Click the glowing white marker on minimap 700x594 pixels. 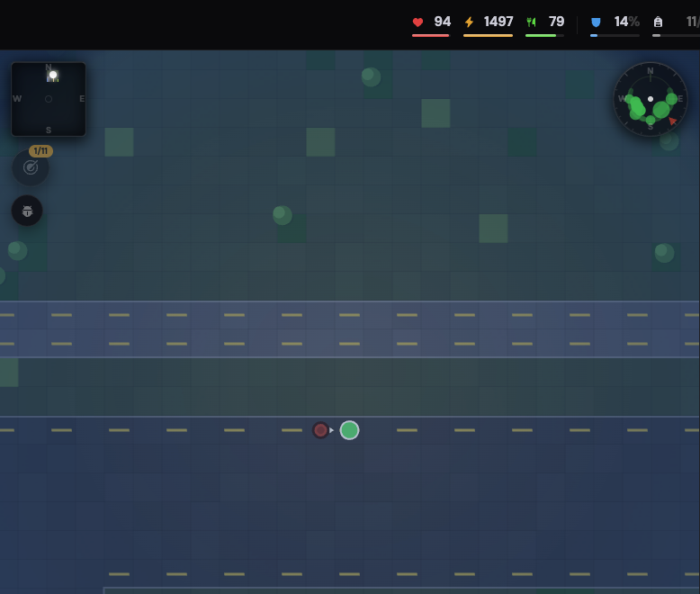click(x=53, y=75)
